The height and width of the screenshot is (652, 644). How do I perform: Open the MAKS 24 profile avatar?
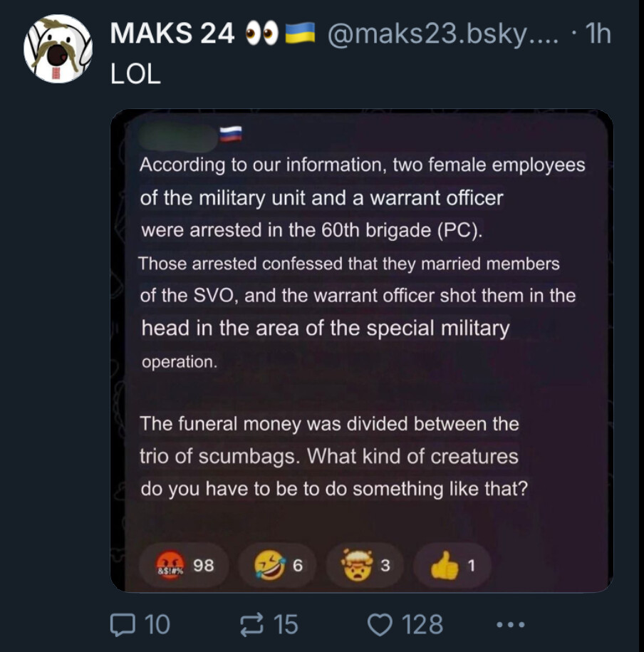click(x=58, y=48)
